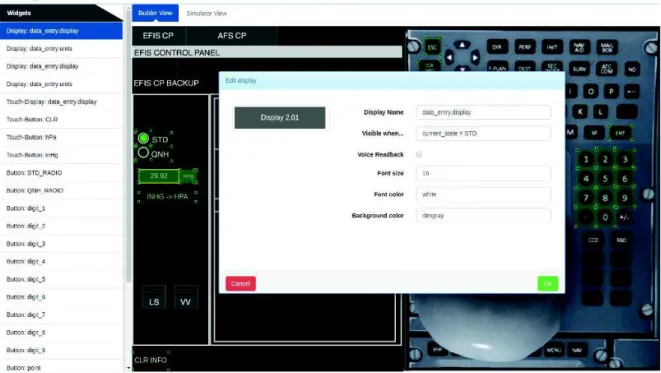Viewport: 661px width, 373px height.
Task: Select 'Button: digit_9' in the widgets list
Action: point(62,350)
